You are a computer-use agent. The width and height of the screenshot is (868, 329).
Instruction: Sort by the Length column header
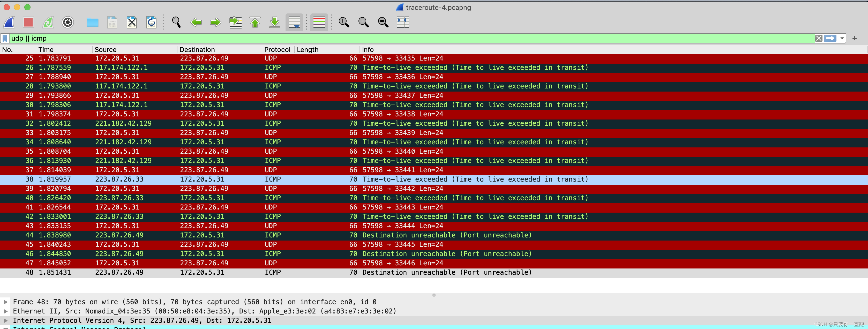coord(327,50)
